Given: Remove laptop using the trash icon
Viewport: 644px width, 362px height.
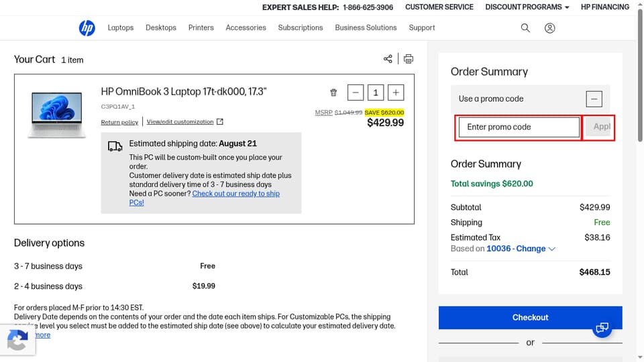Looking at the screenshot, I should 333,93.
